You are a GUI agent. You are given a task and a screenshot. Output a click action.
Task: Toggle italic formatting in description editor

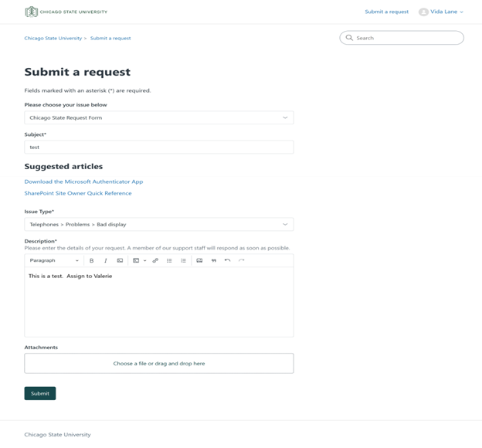105,260
